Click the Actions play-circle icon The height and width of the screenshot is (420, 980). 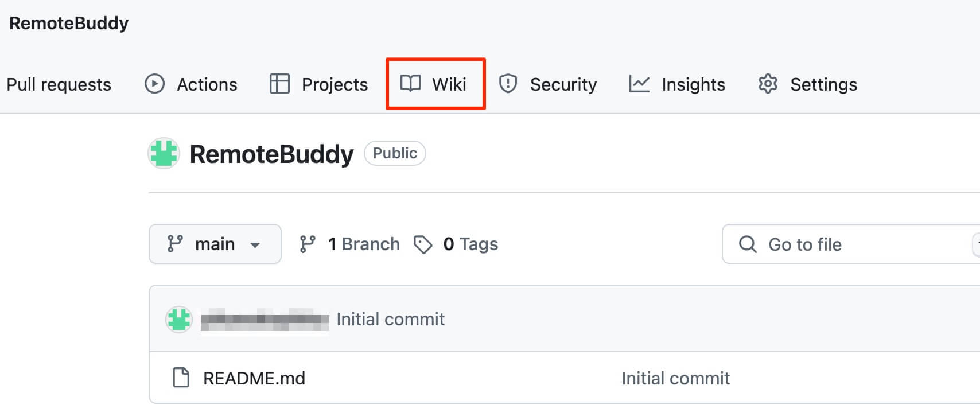154,84
